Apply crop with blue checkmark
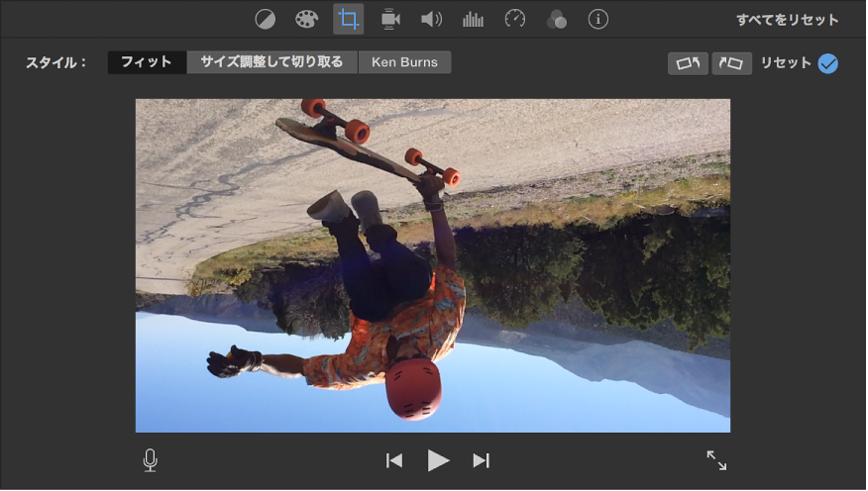Viewport: 868px width, 491px height. click(x=827, y=63)
